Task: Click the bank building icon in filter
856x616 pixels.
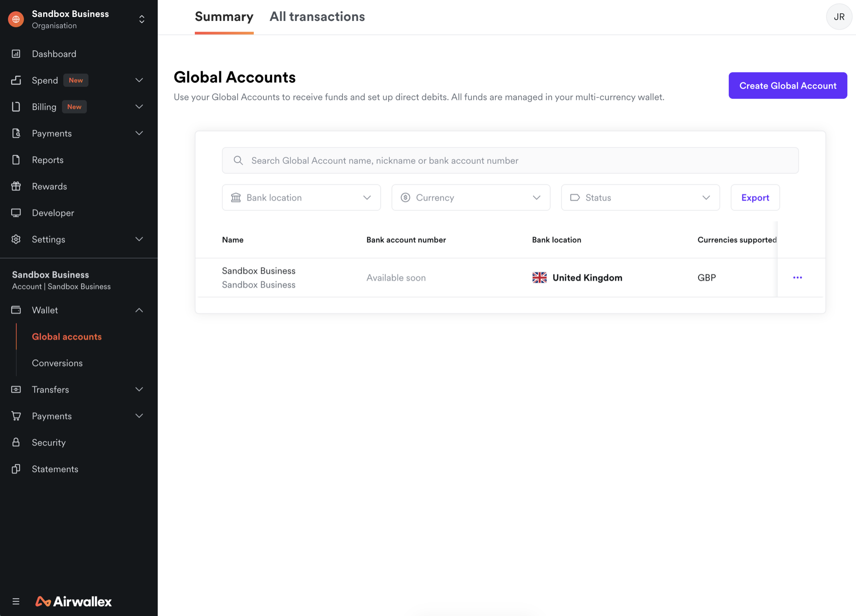Action: pos(236,197)
